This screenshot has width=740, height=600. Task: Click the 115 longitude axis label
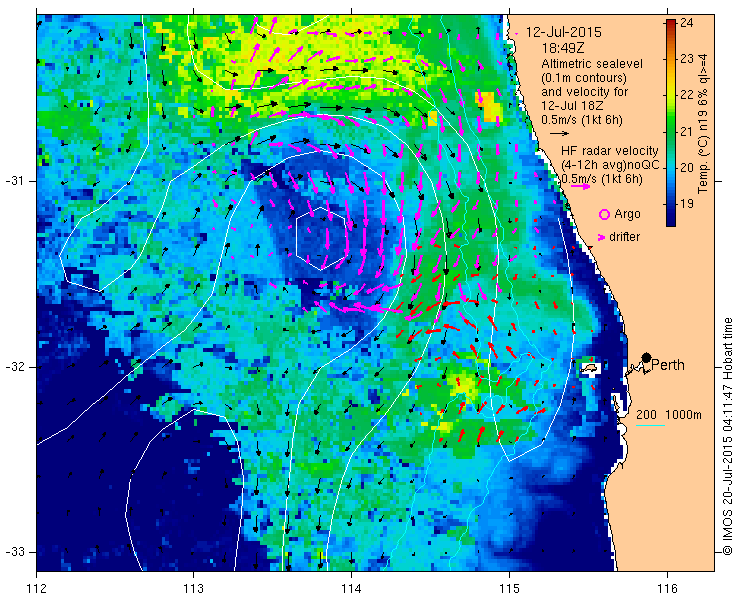(x=509, y=589)
